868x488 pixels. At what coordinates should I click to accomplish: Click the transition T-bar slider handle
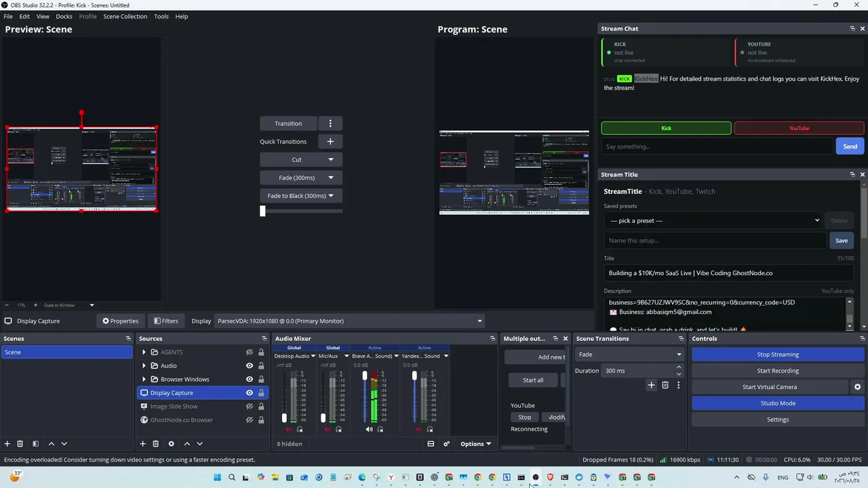(262, 211)
